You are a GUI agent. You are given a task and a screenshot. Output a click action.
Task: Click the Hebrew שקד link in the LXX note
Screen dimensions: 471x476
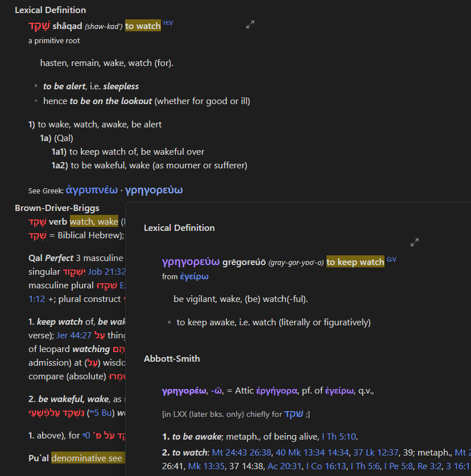click(x=294, y=414)
